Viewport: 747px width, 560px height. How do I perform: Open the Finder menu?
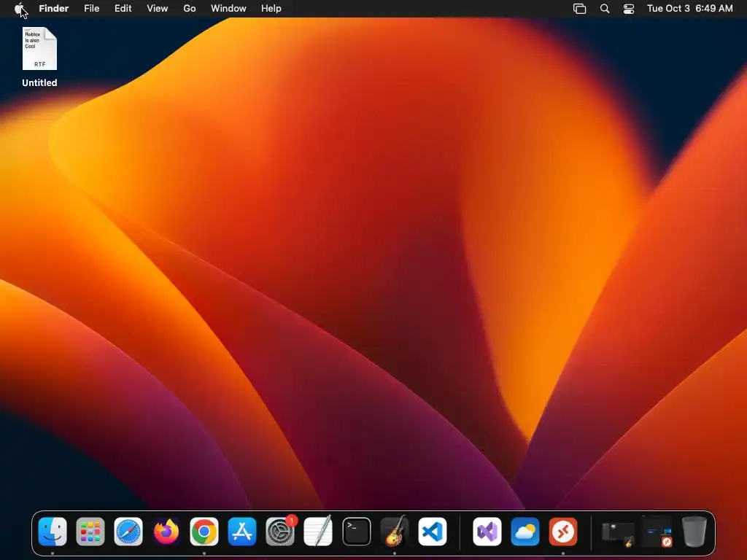point(54,9)
